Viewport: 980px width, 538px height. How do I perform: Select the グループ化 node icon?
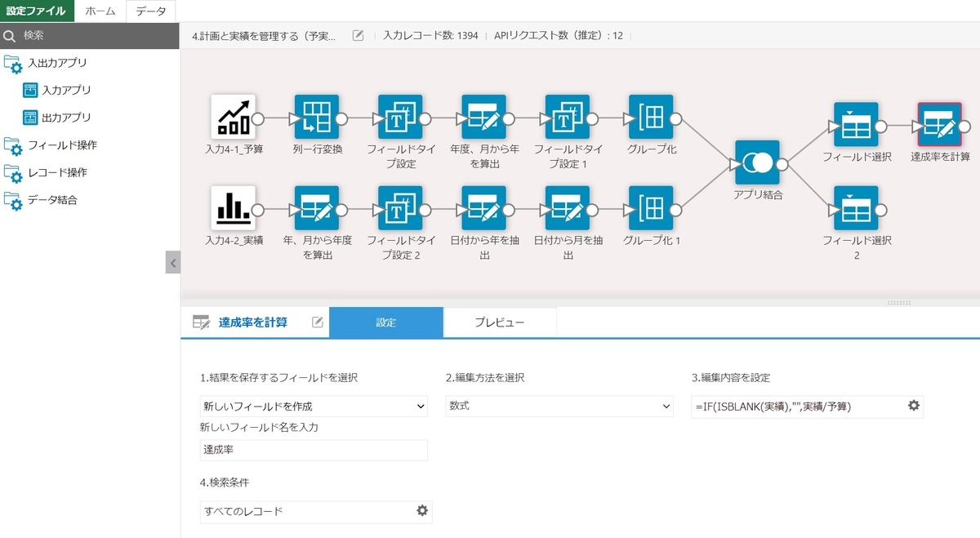[x=651, y=117]
